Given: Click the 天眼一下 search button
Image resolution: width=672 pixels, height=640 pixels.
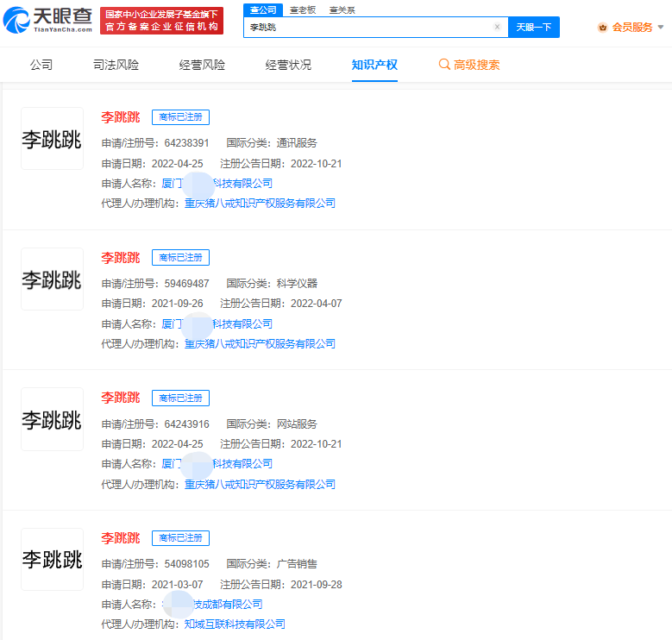Looking at the screenshot, I should tap(534, 27).
